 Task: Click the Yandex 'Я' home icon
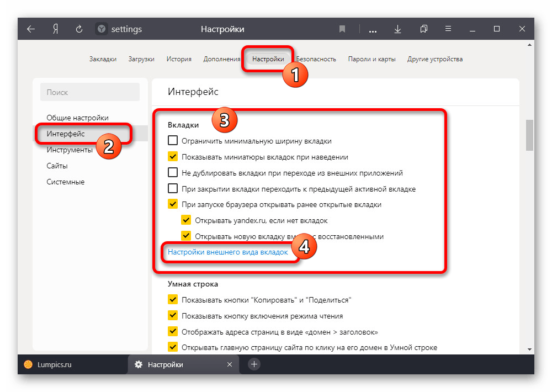click(x=55, y=29)
